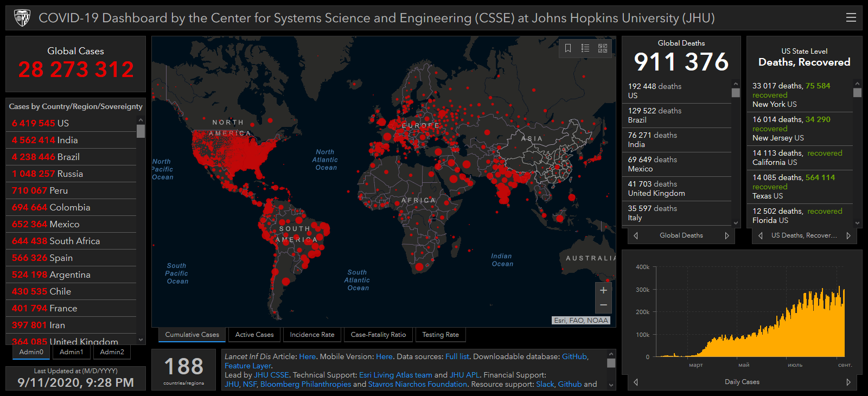
Task: Open GitHub downloadable database link
Action: [575, 356]
